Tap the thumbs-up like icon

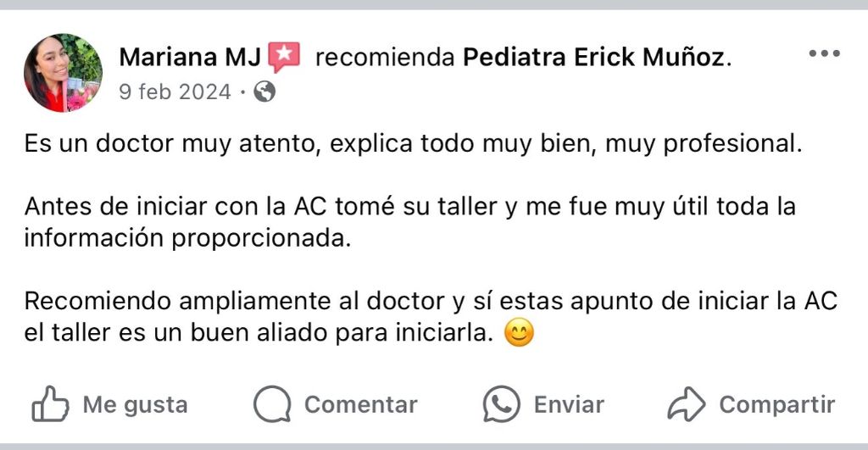[x=50, y=404]
